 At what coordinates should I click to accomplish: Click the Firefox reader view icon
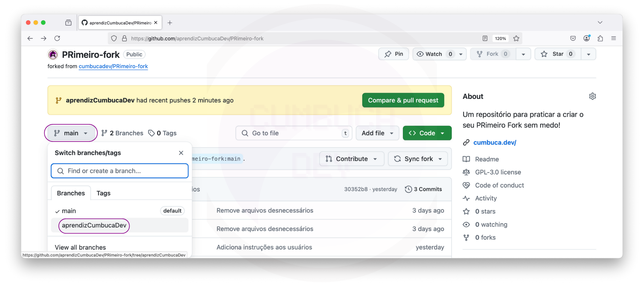click(485, 38)
